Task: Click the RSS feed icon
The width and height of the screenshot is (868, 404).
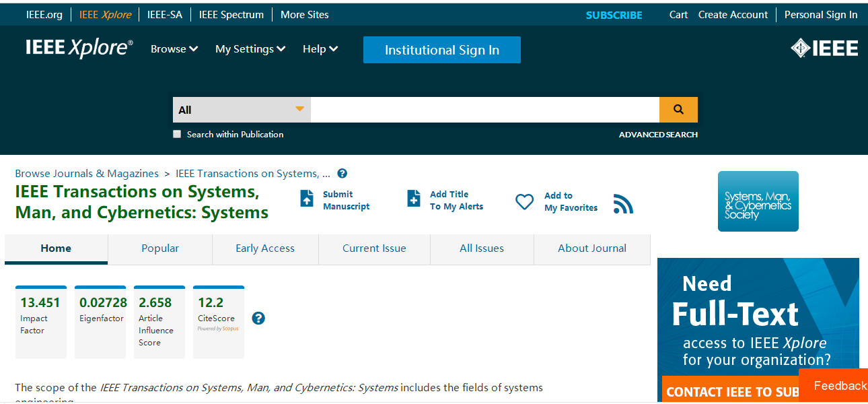Action: (x=623, y=204)
